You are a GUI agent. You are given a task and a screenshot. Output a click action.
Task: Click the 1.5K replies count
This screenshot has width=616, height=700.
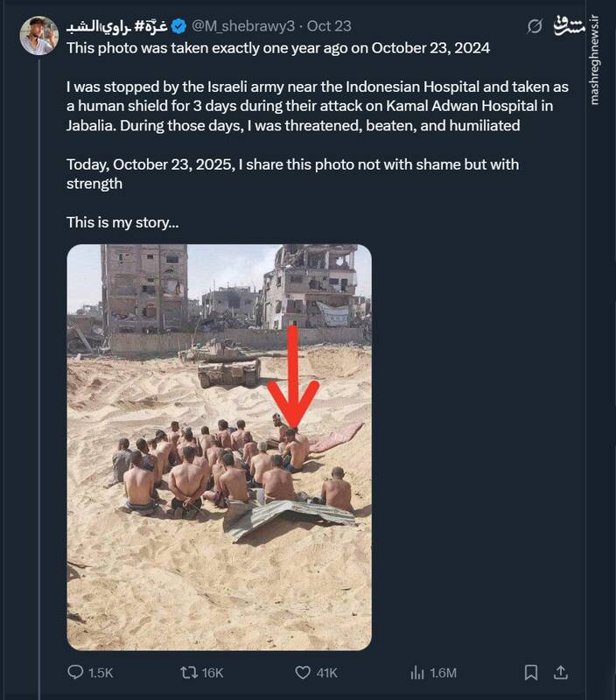coord(101,672)
